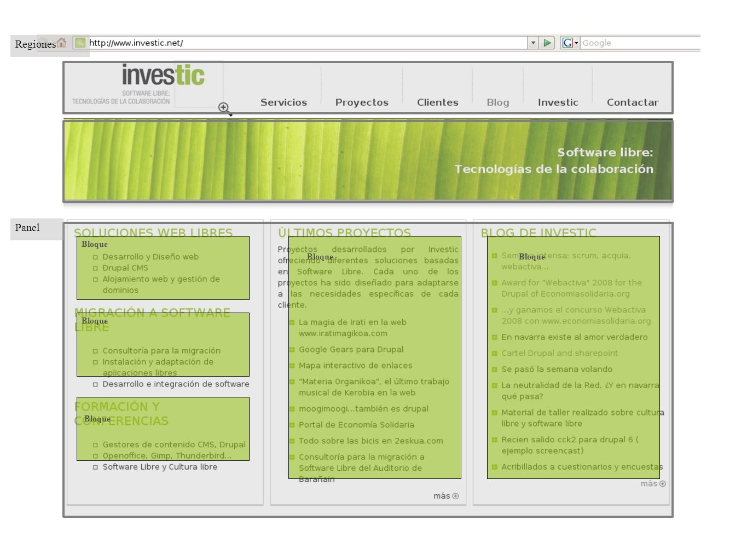Open Gestores de contenido CMS, Drupal link
The image size is (747, 560).
coord(174,444)
